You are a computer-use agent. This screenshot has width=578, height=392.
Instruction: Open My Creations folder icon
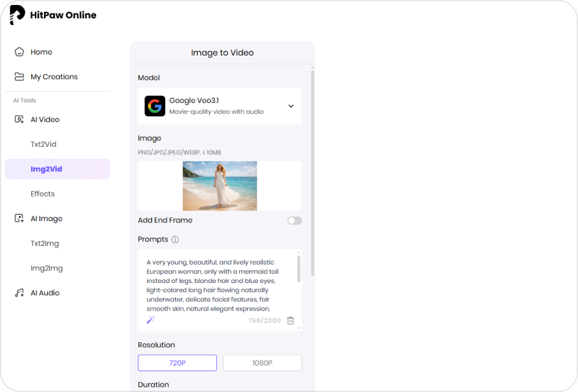click(x=18, y=77)
